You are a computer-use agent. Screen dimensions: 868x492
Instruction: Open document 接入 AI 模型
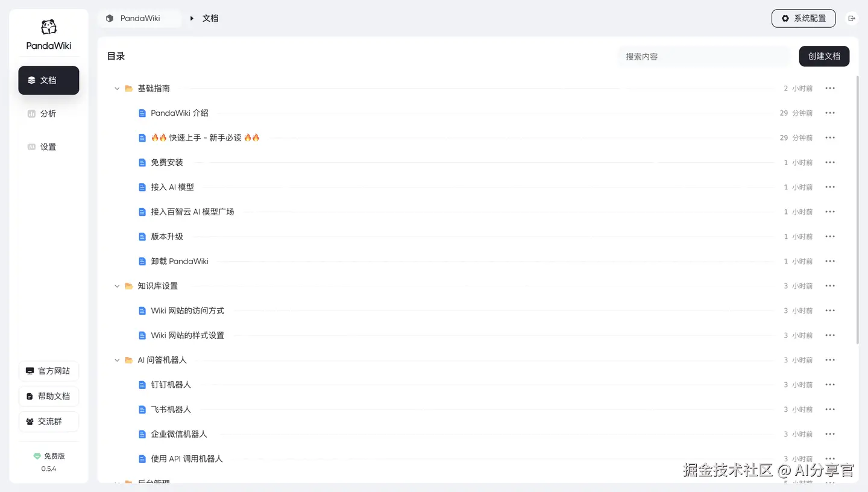point(172,188)
